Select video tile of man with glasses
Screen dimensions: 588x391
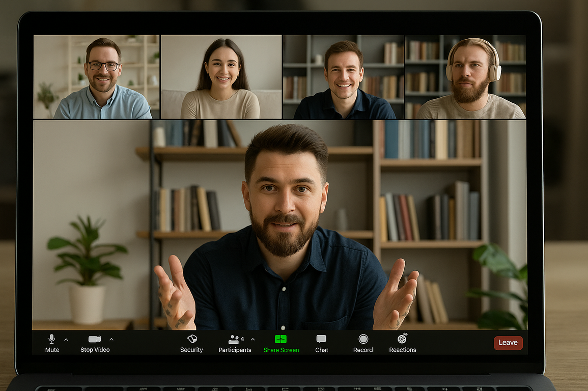click(x=96, y=77)
